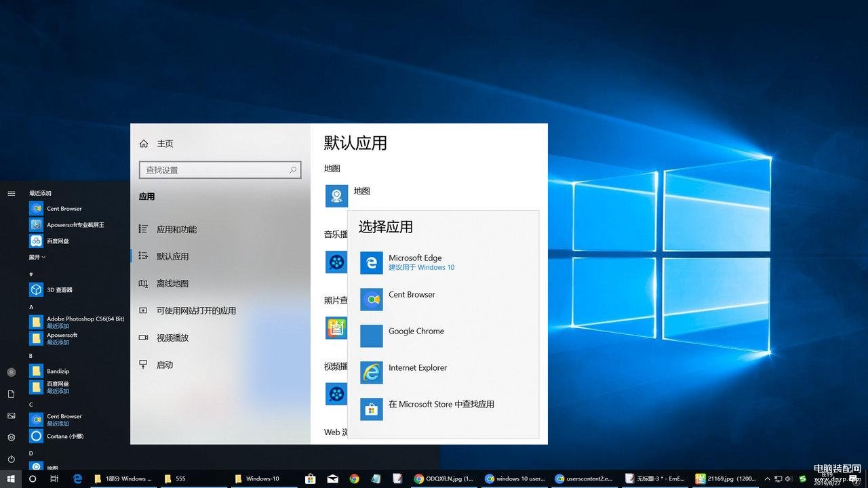
Task: Return to 主页 in Settings
Action: pyautogui.click(x=165, y=144)
